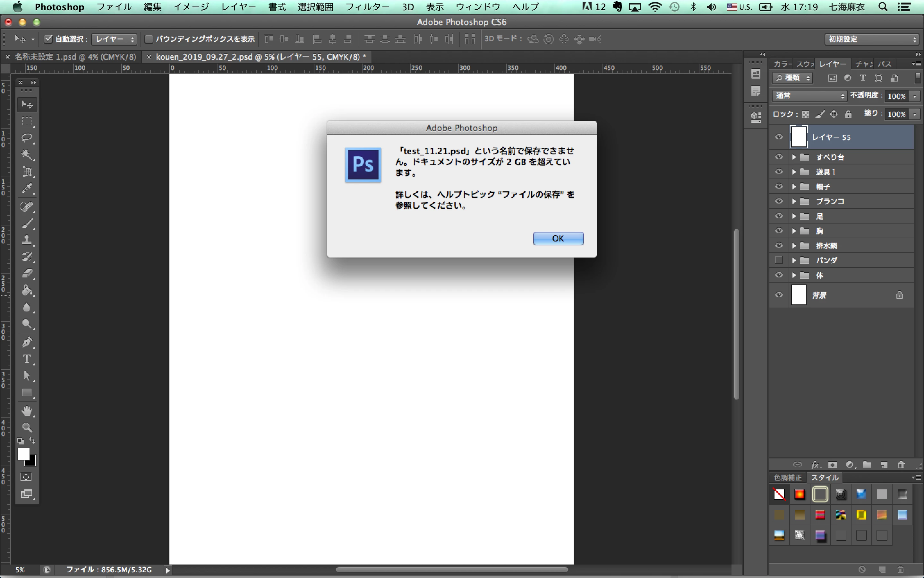Select the Path Selection tool
924x578 pixels.
click(x=27, y=376)
